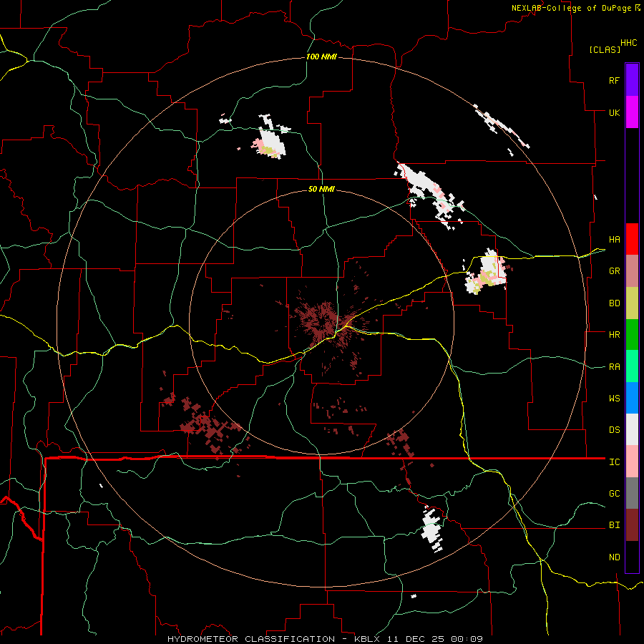644x644 pixels.
Task: Click the 100 NMI range ring label
Action: 321,57
